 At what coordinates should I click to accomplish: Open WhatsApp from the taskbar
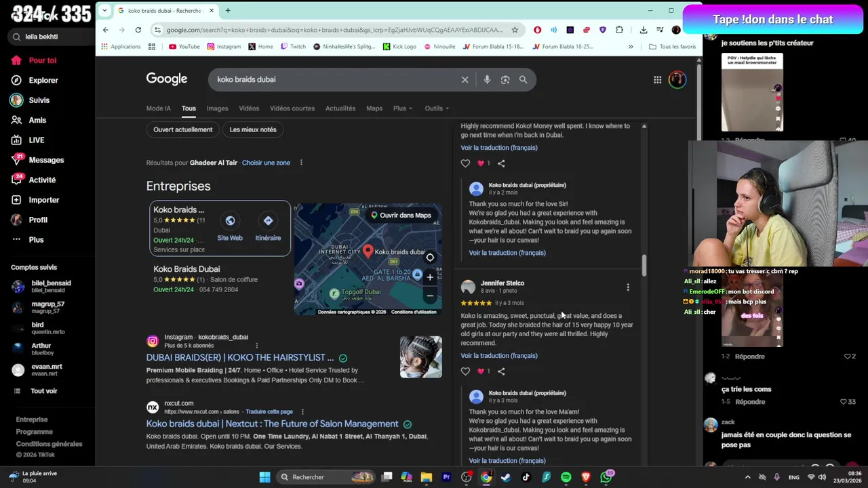pyautogui.click(x=606, y=477)
